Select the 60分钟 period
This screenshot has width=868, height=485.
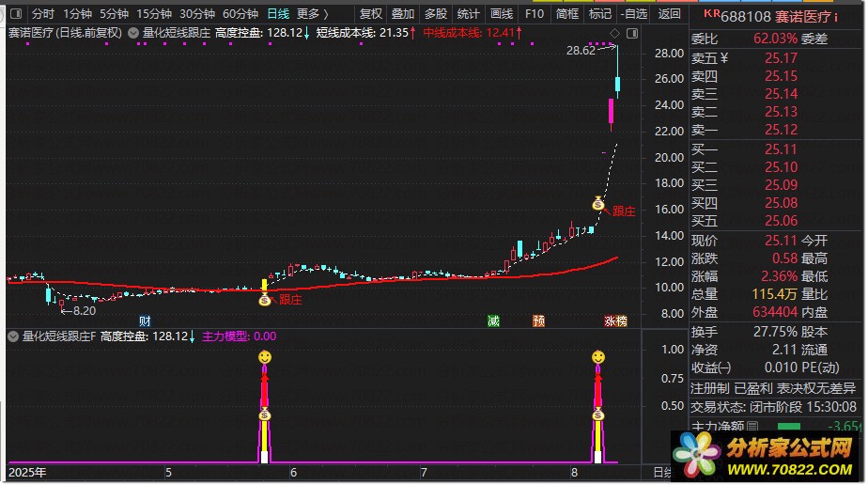pos(240,14)
